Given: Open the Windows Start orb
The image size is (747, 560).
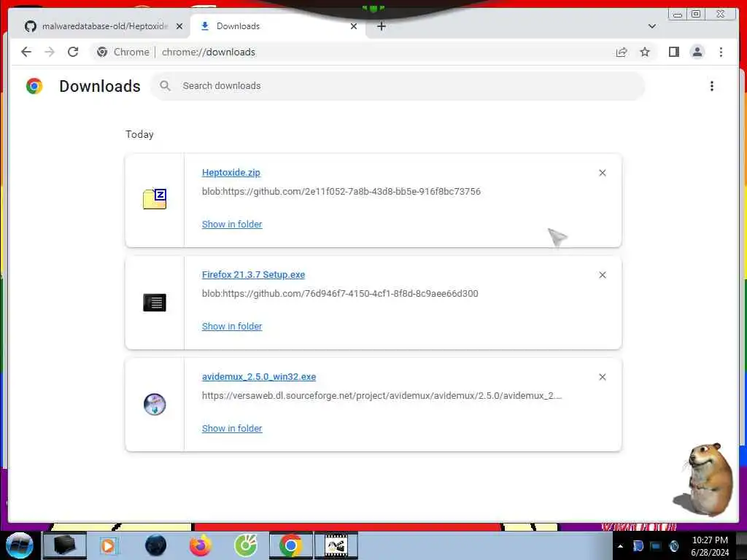Looking at the screenshot, I should [x=19, y=545].
